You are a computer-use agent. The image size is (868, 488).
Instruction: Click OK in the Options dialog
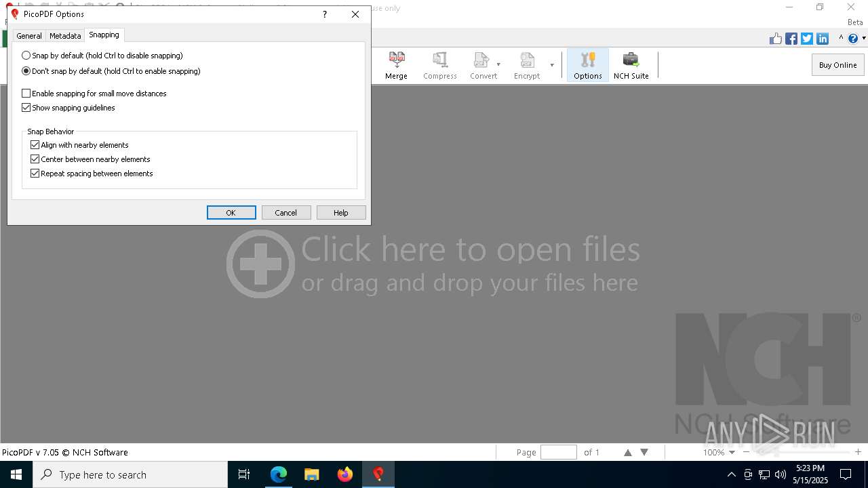click(231, 213)
